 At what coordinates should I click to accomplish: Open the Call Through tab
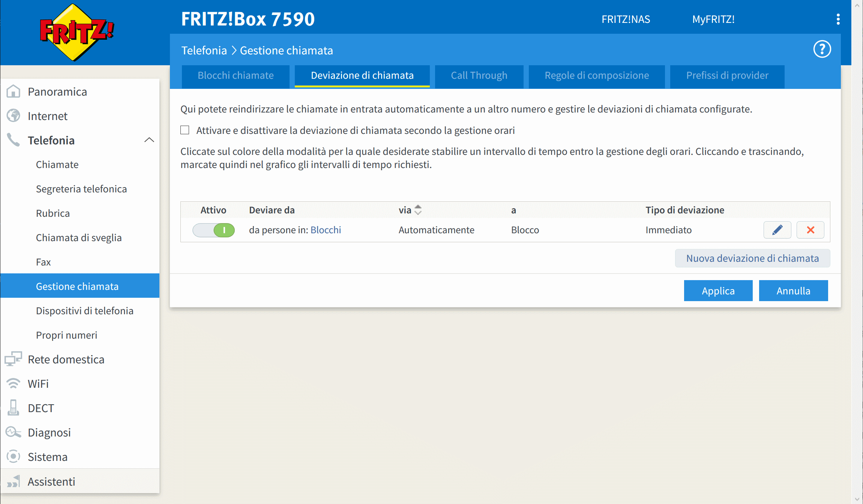[x=479, y=75]
